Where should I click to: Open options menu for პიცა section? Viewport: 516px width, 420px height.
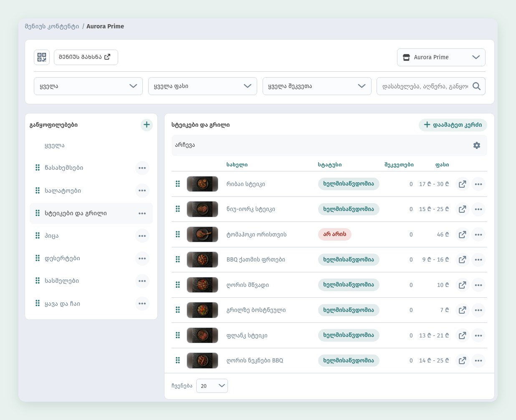tap(142, 236)
